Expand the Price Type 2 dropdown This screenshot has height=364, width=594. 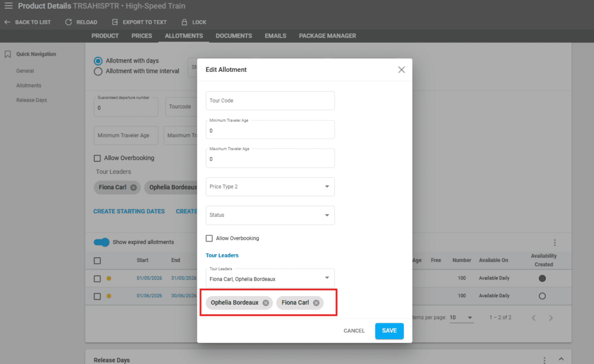(327, 187)
